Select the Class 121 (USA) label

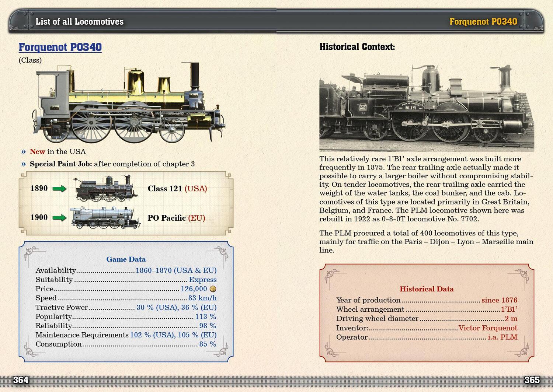(177, 189)
